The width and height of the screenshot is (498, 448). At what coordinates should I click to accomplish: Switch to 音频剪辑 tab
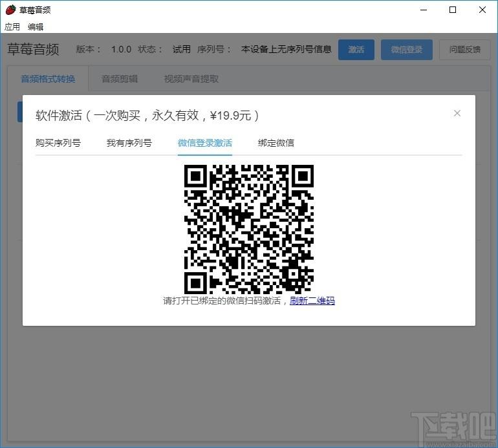pos(120,79)
